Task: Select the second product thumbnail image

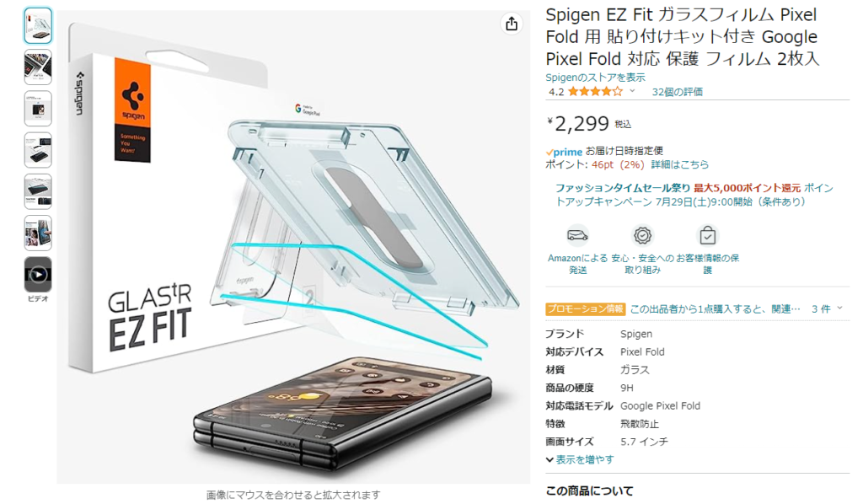Action: (38, 67)
